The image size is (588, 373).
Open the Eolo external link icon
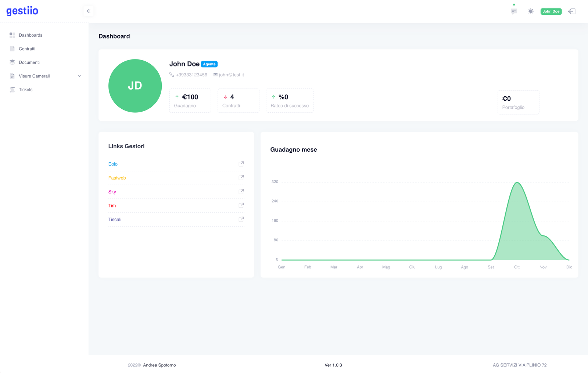(x=241, y=164)
